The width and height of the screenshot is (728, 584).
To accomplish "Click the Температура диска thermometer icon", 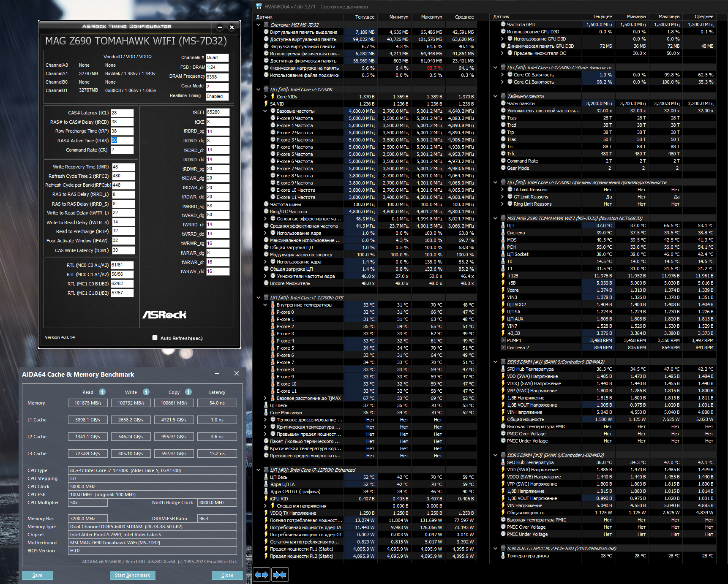I will pos(503,556).
